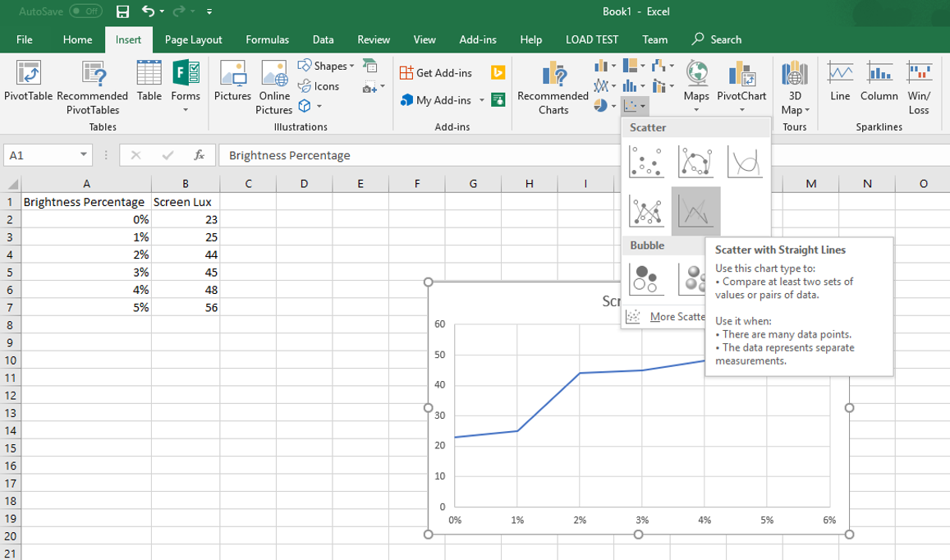
Task: Insert a Line sparkline
Action: tap(839, 82)
